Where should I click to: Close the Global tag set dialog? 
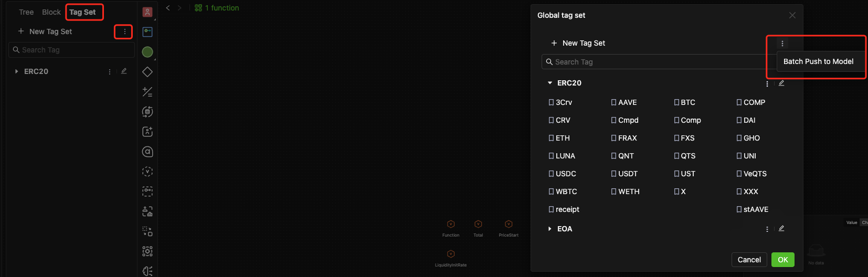coord(792,15)
